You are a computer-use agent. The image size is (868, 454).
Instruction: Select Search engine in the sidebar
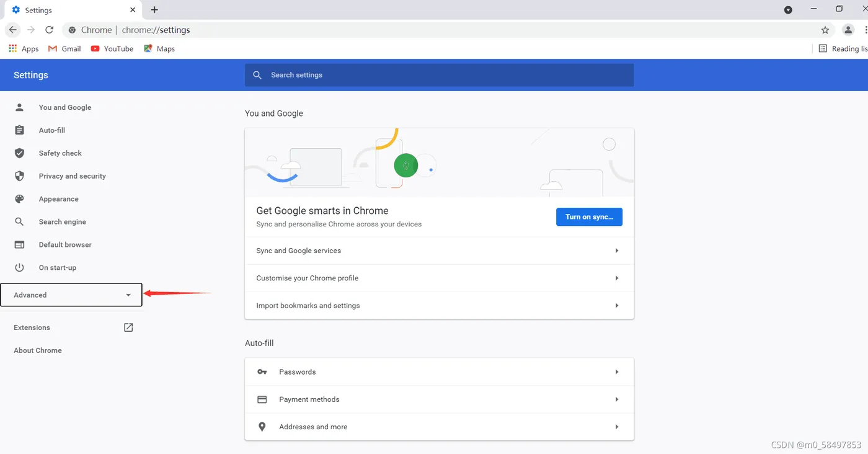pyautogui.click(x=62, y=222)
